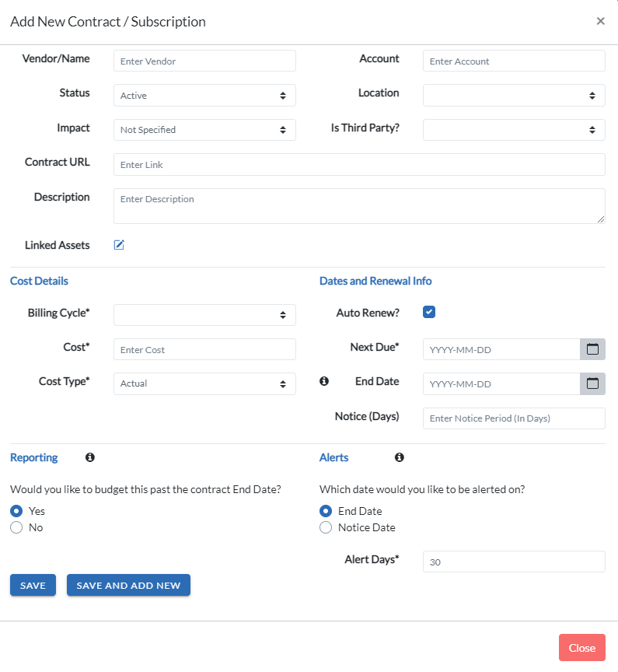Open the Next Due calendar picker
The width and height of the screenshot is (618, 672).
[x=592, y=349]
